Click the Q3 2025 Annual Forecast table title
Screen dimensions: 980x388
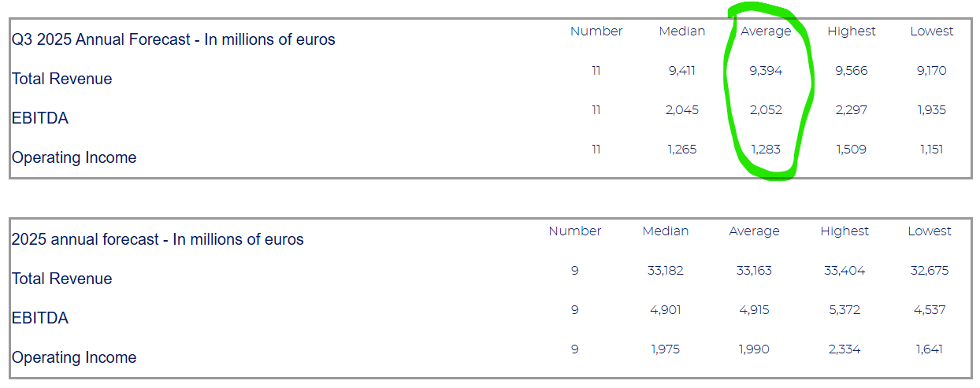(173, 39)
